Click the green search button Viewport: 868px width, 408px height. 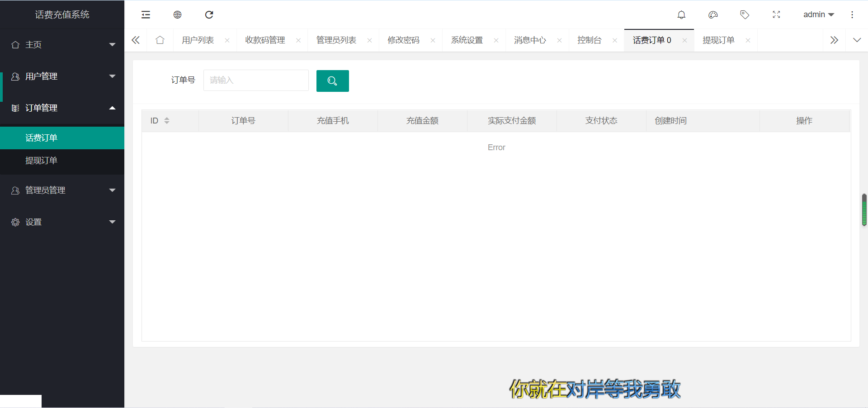[x=332, y=81]
